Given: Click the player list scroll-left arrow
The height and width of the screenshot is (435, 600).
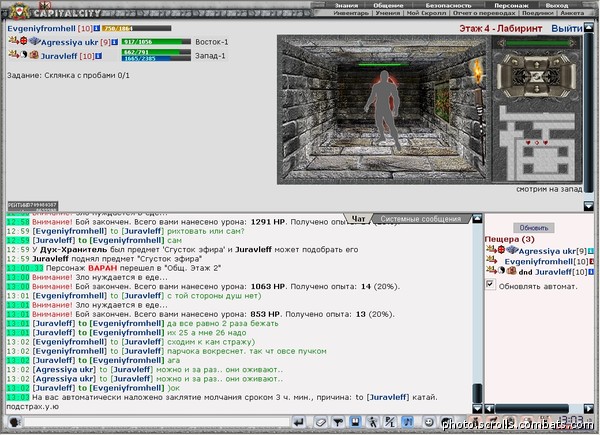Looking at the screenshot, I should 489,408.
